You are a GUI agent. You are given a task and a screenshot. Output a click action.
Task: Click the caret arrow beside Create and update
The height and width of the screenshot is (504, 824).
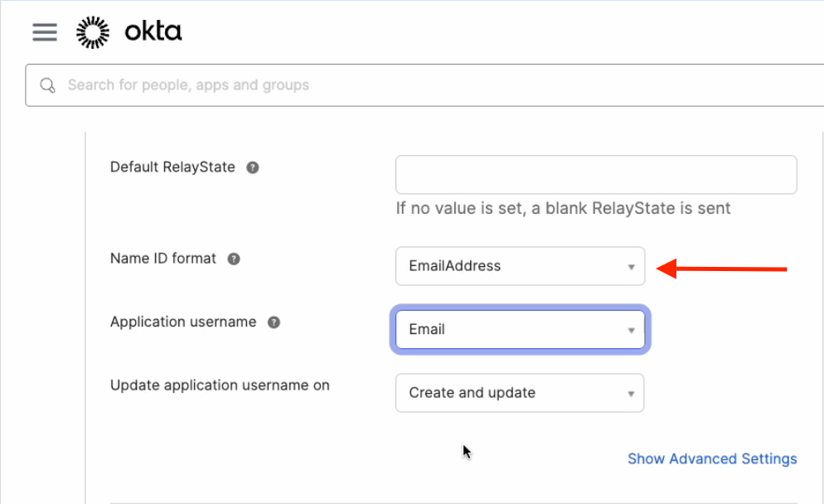tap(631, 394)
